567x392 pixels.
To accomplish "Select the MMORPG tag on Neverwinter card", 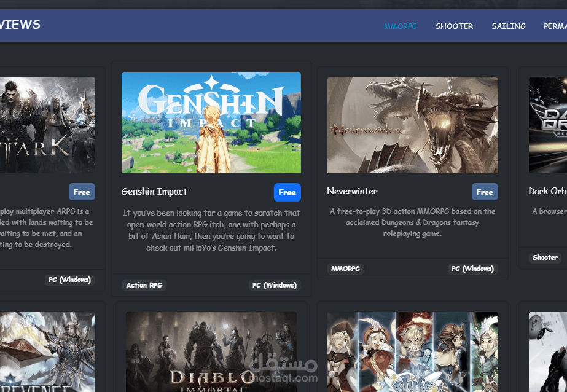I will point(345,269).
